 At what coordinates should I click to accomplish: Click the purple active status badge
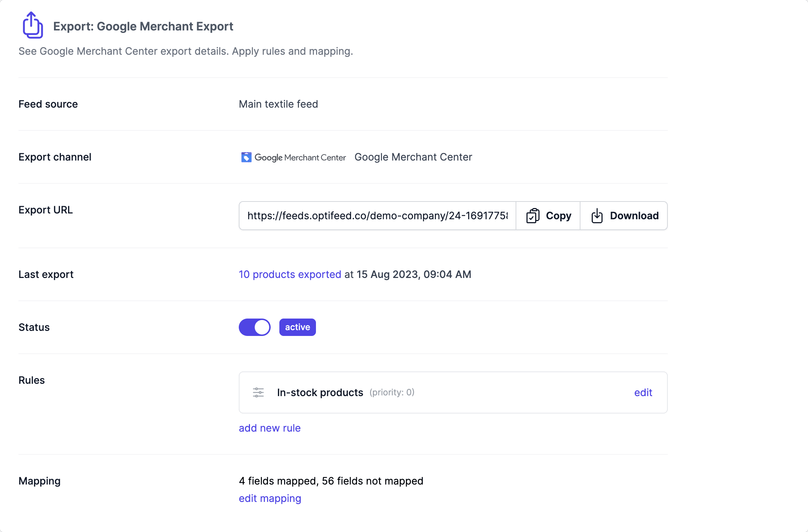pyautogui.click(x=297, y=327)
